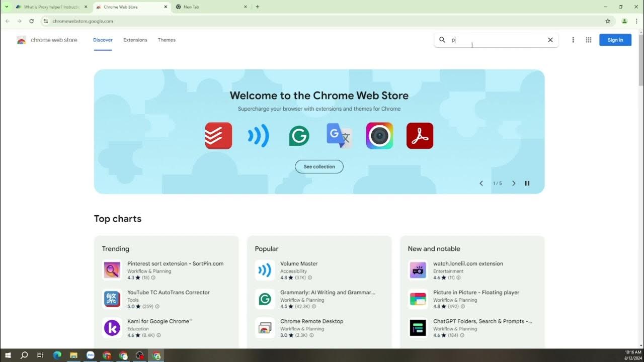Viewport: 644px width, 362px height.
Task: Open the three-dot more options menu beside search
Action: [x=573, y=40]
